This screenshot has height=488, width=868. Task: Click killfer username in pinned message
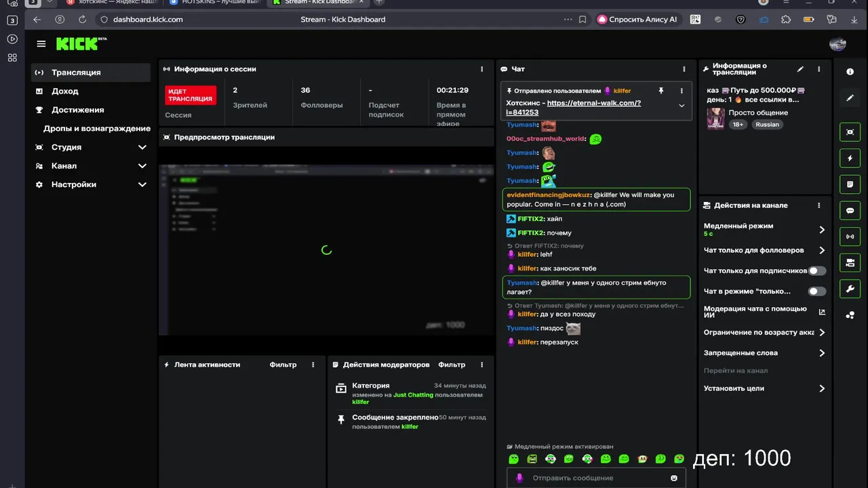622,91
